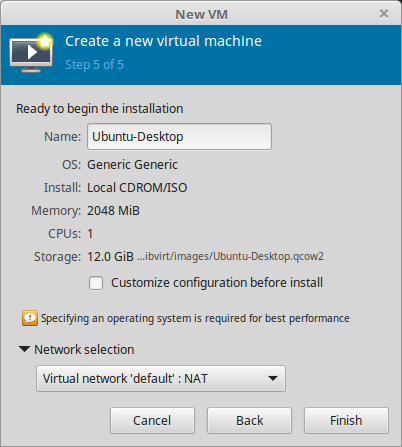
Task: Click the Name field containing Ubuntu-Desktop
Action: [179, 137]
